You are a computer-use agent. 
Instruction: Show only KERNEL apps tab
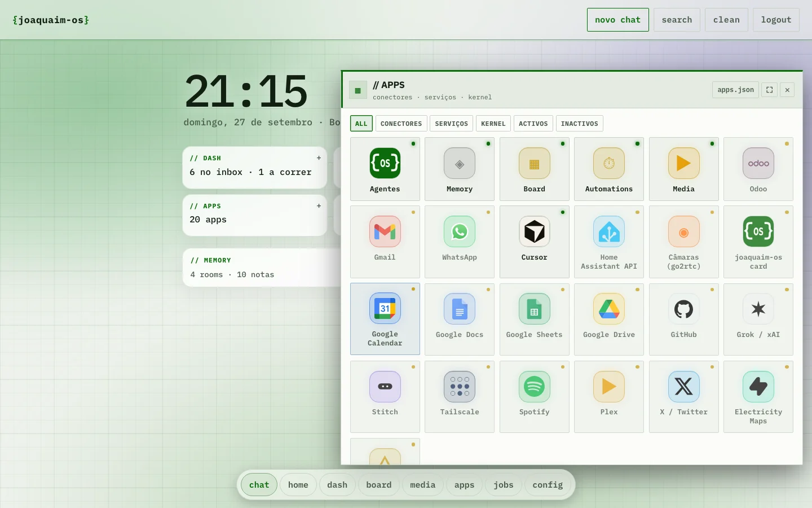493,124
